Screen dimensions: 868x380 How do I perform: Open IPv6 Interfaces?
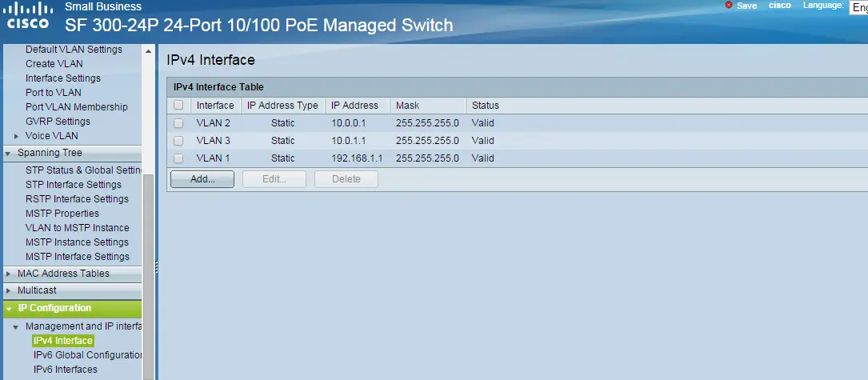pos(65,370)
